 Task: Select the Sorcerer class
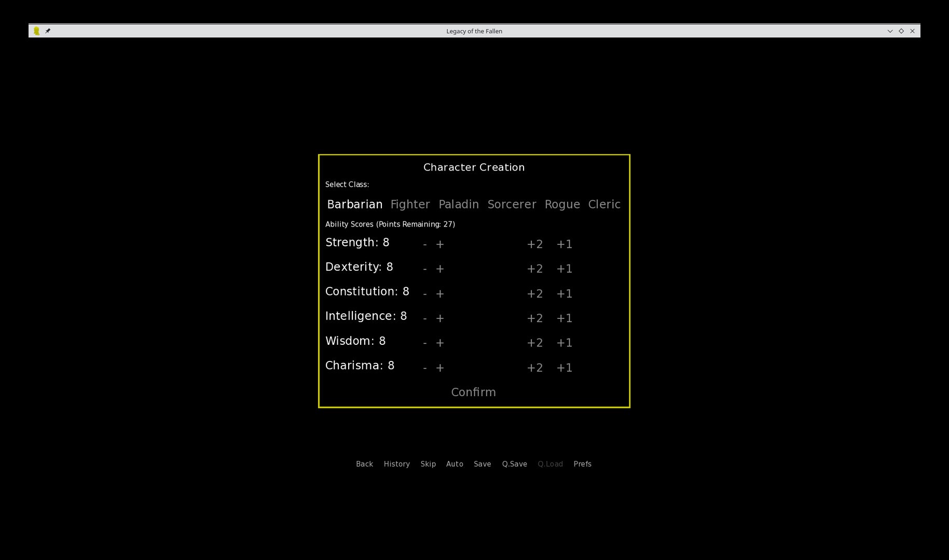(x=512, y=204)
